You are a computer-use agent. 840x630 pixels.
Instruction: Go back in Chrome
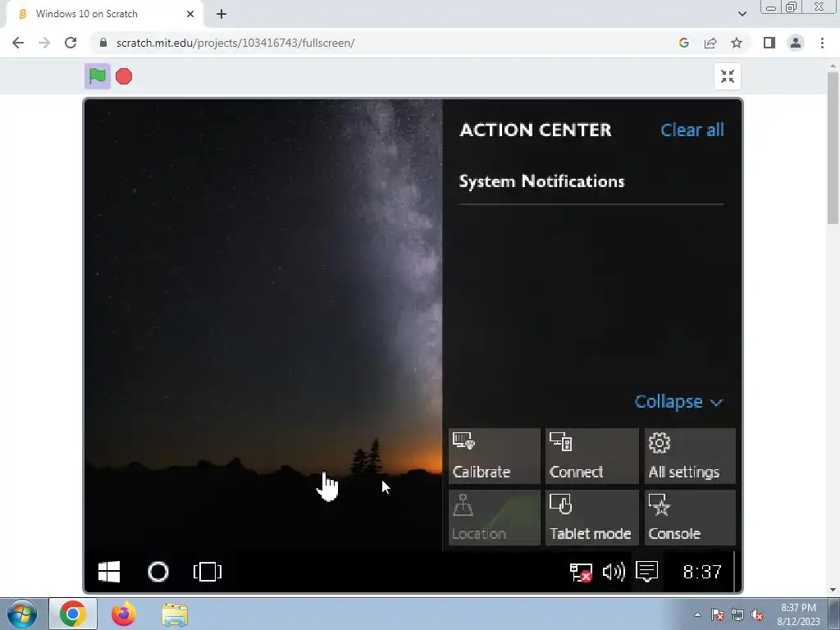[18, 43]
